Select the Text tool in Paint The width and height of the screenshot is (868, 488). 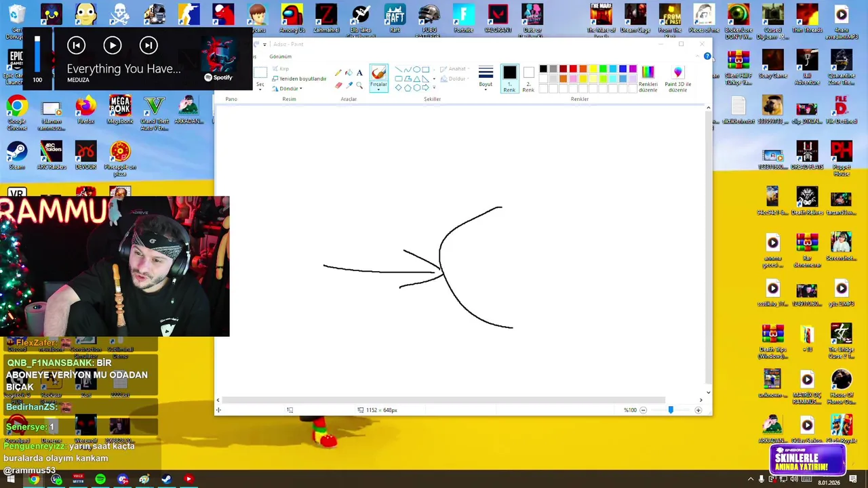359,73
